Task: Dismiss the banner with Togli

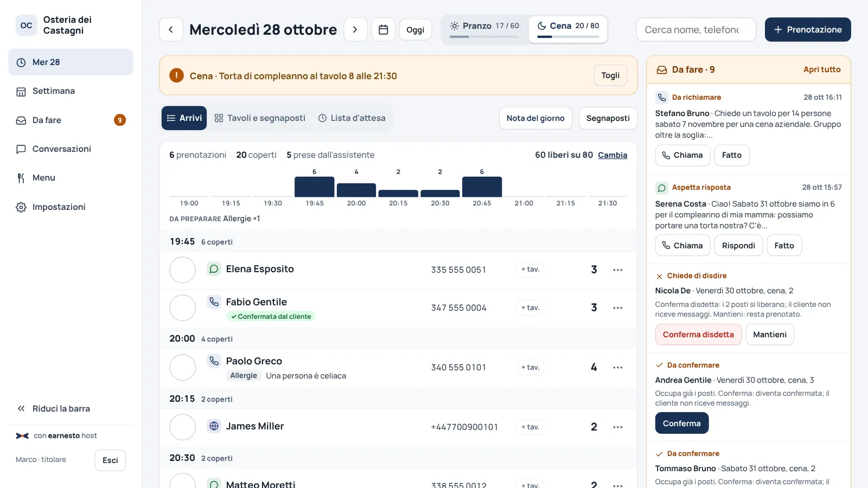Action: point(610,75)
